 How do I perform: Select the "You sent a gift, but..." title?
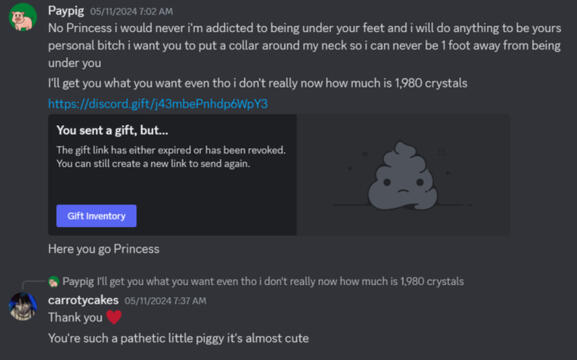pos(112,130)
